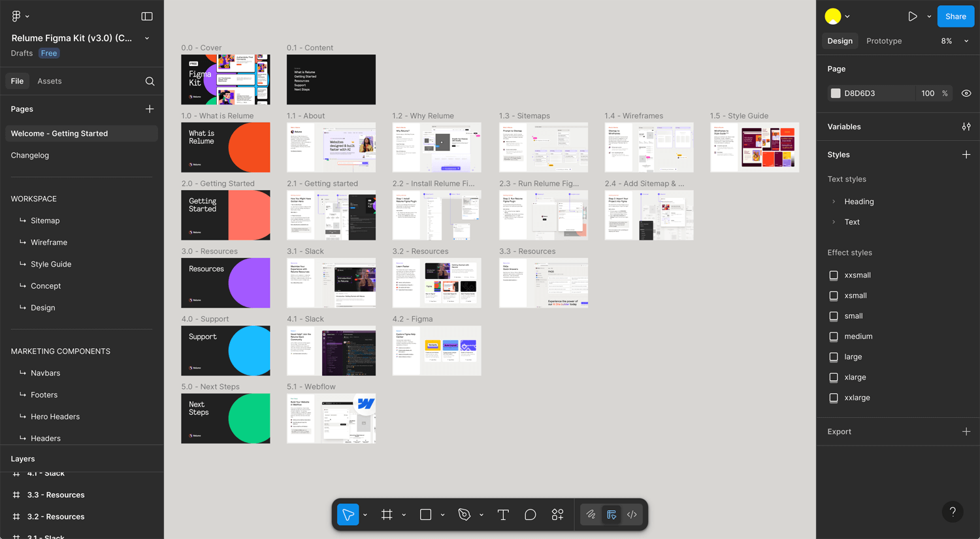The height and width of the screenshot is (539, 980).
Task: Switch to Draw mode icon
Action: (x=591, y=515)
